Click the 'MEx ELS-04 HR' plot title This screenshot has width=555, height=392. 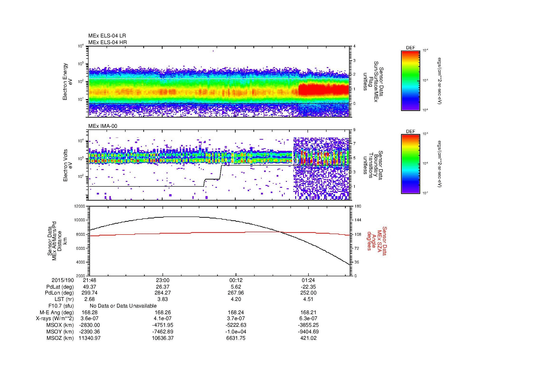(107, 42)
